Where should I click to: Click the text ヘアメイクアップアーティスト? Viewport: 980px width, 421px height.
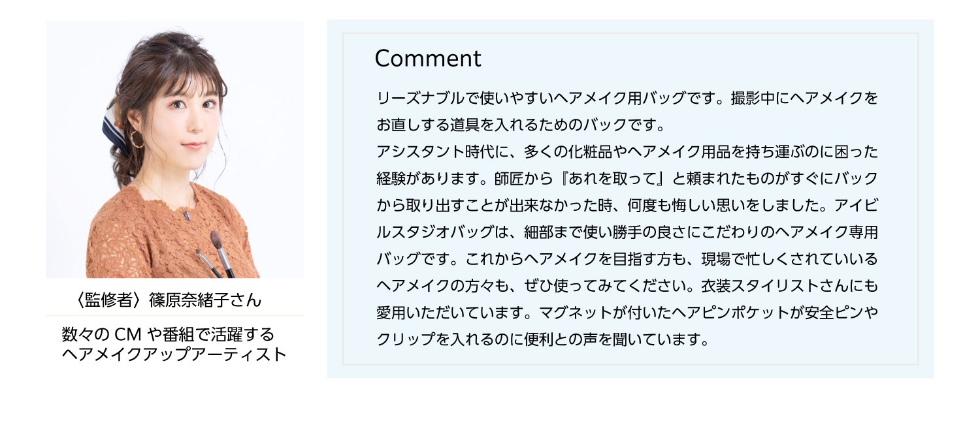pyautogui.click(x=174, y=355)
